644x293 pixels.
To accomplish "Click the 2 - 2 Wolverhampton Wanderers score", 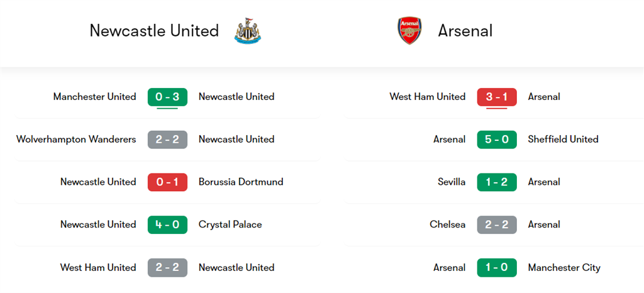I will (x=167, y=140).
